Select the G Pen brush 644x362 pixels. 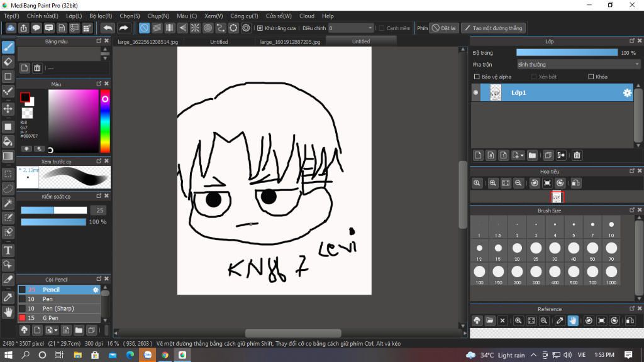point(59,318)
